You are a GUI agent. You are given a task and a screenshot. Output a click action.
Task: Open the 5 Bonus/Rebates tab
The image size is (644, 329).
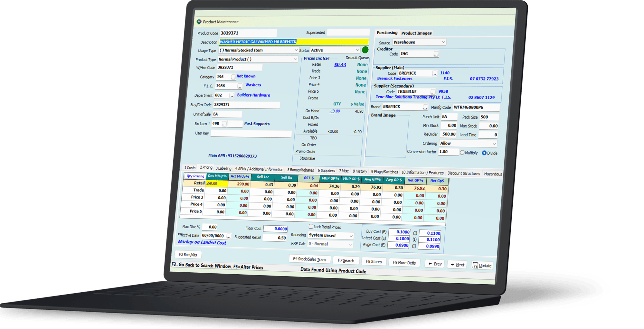click(x=300, y=170)
